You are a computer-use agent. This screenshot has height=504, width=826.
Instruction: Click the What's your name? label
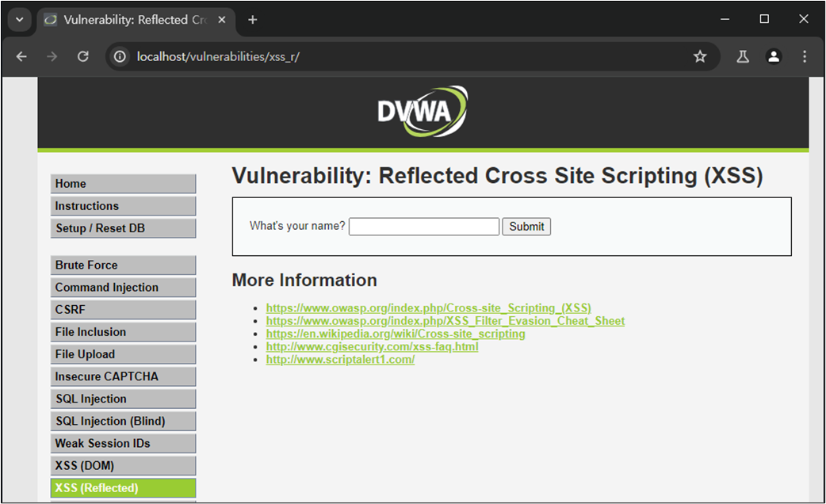(297, 226)
